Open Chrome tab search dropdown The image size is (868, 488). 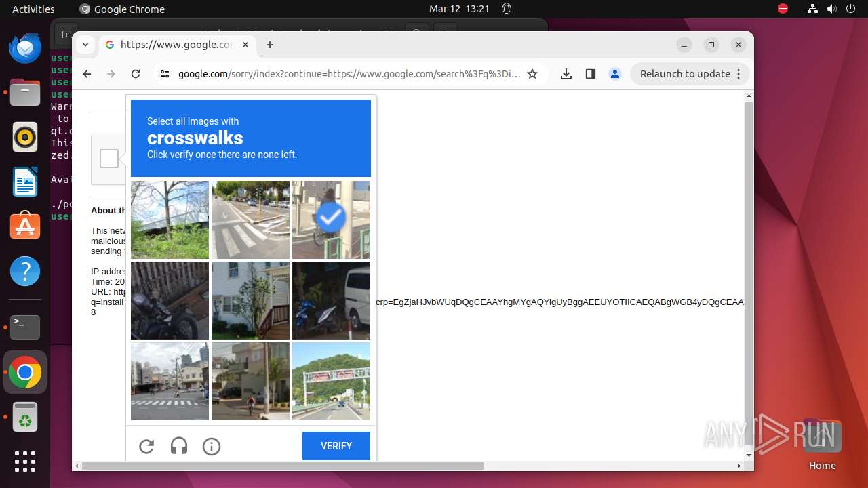point(85,45)
